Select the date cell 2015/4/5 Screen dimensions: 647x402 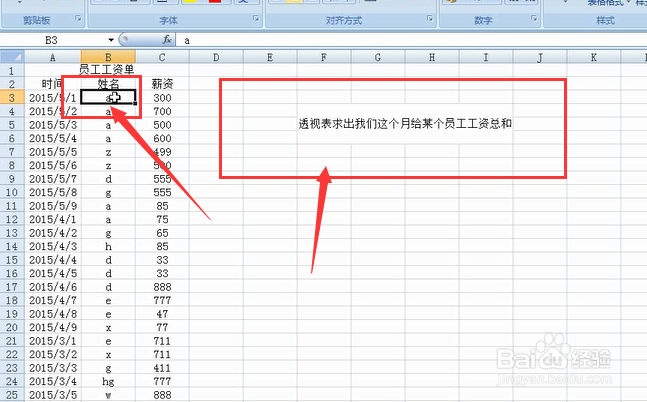click(x=53, y=273)
